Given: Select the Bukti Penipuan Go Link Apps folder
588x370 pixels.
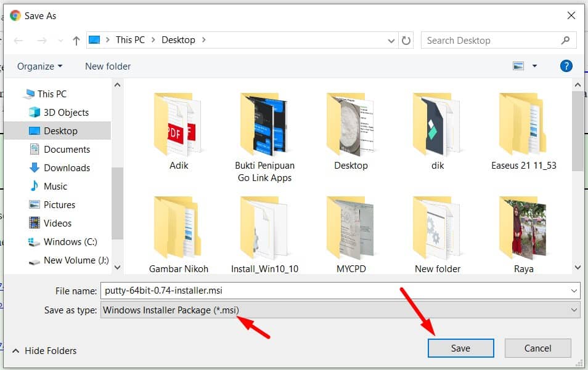Looking at the screenshot, I should (264, 137).
